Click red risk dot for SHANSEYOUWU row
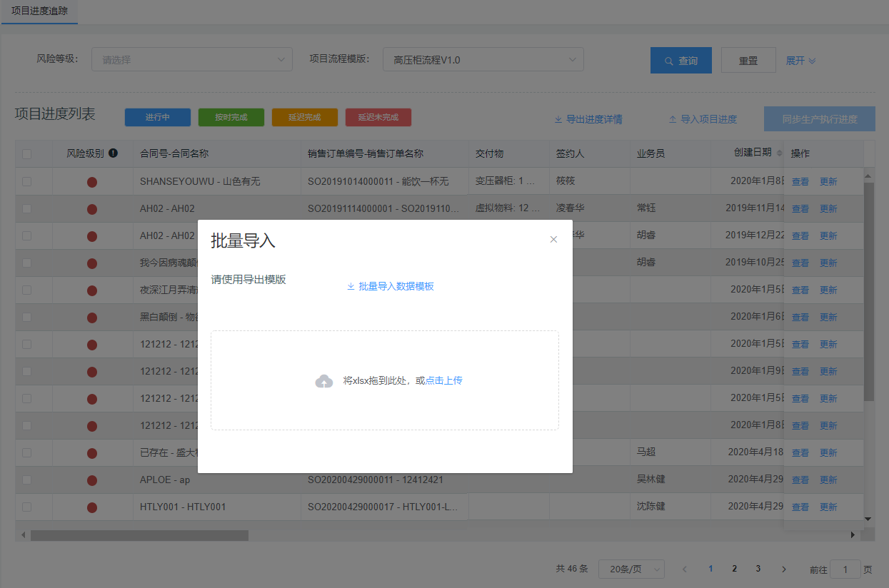 click(x=92, y=182)
